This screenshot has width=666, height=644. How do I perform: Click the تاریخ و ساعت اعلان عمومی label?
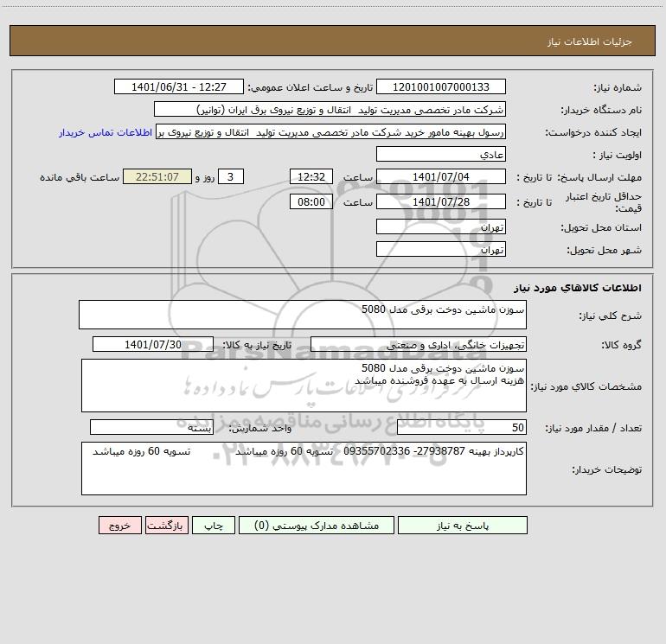click(x=311, y=87)
